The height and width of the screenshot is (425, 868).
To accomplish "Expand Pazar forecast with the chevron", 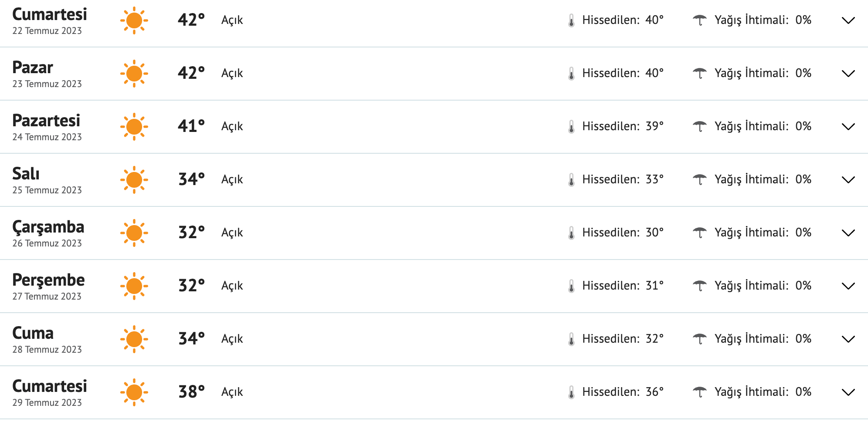I will point(848,74).
